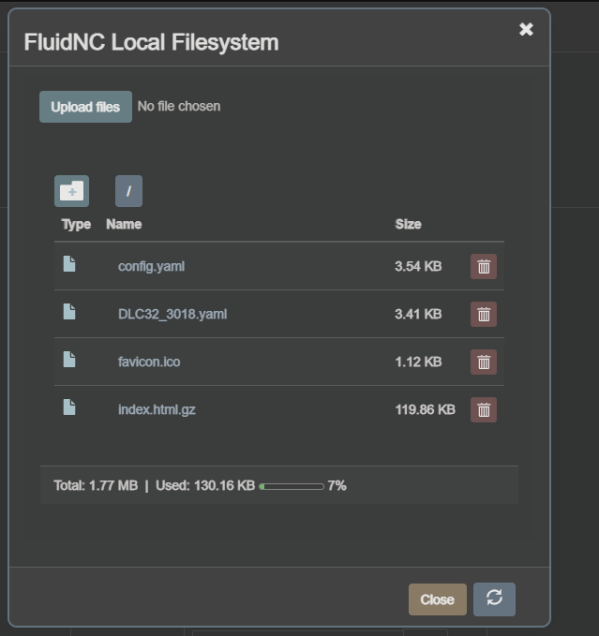Delete the DLC32_3018.yaml file
The width and height of the screenshot is (599, 636).
pos(483,314)
